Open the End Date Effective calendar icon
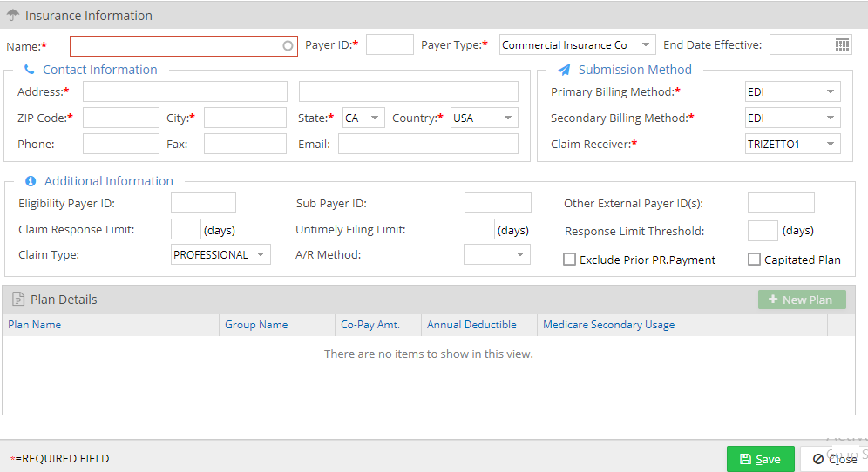The width and height of the screenshot is (868, 472). tap(842, 44)
